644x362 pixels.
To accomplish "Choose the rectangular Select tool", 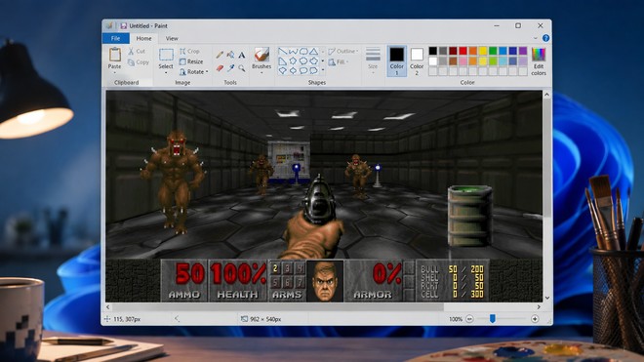I will (x=166, y=55).
